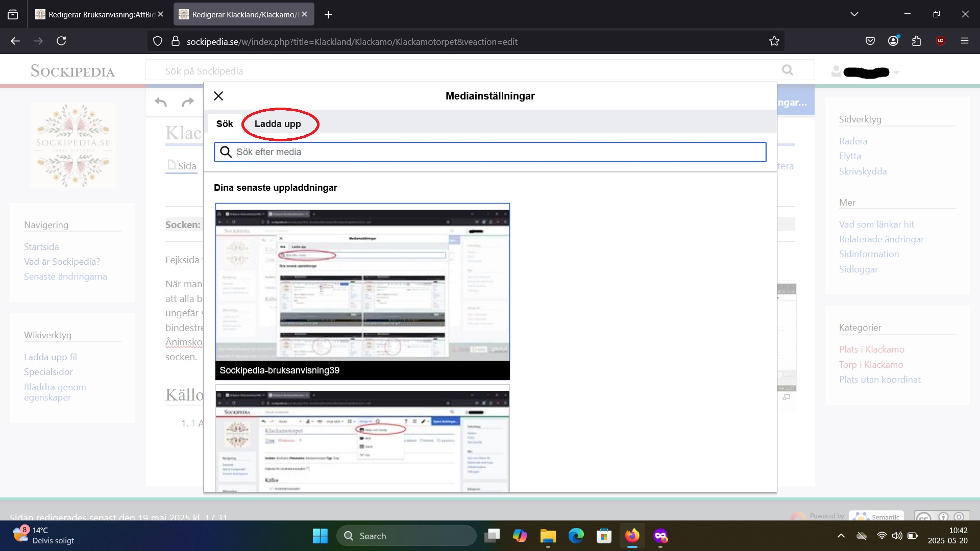The height and width of the screenshot is (551, 980).
Task: Reload the page using the browser refresh icon
Action: tap(61, 41)
